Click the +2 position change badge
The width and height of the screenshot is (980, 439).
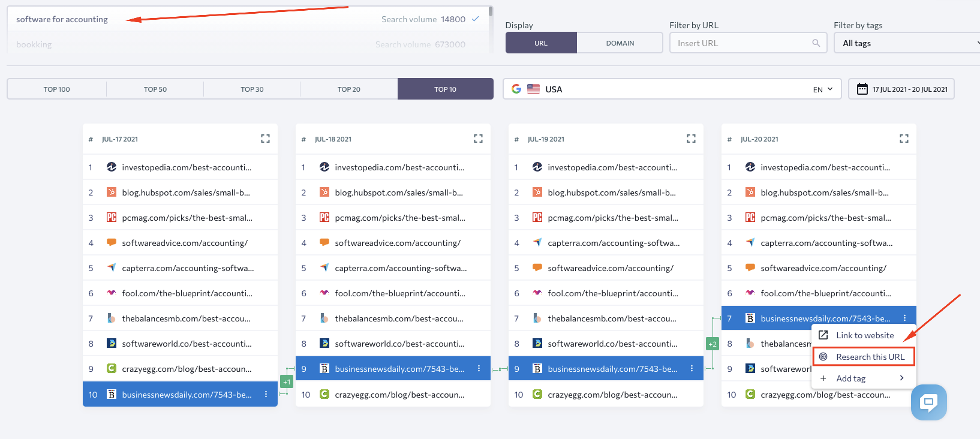tap(713, 344)
